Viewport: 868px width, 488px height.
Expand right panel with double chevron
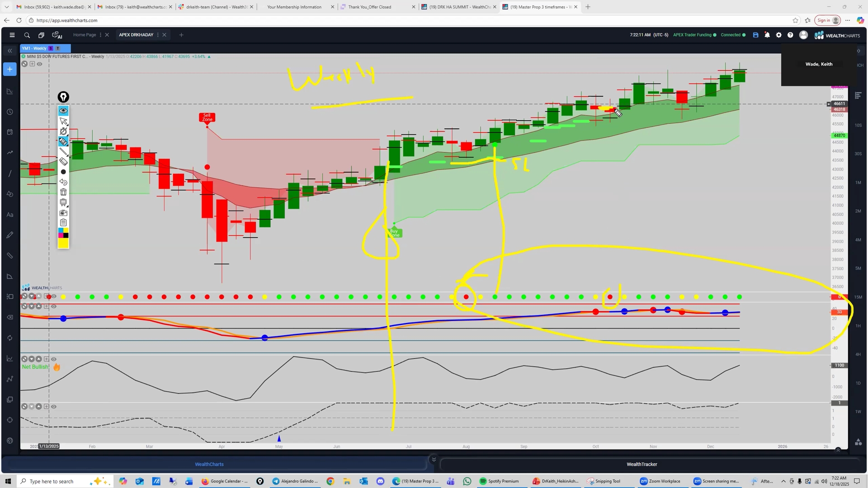click(x=859, y=51)
